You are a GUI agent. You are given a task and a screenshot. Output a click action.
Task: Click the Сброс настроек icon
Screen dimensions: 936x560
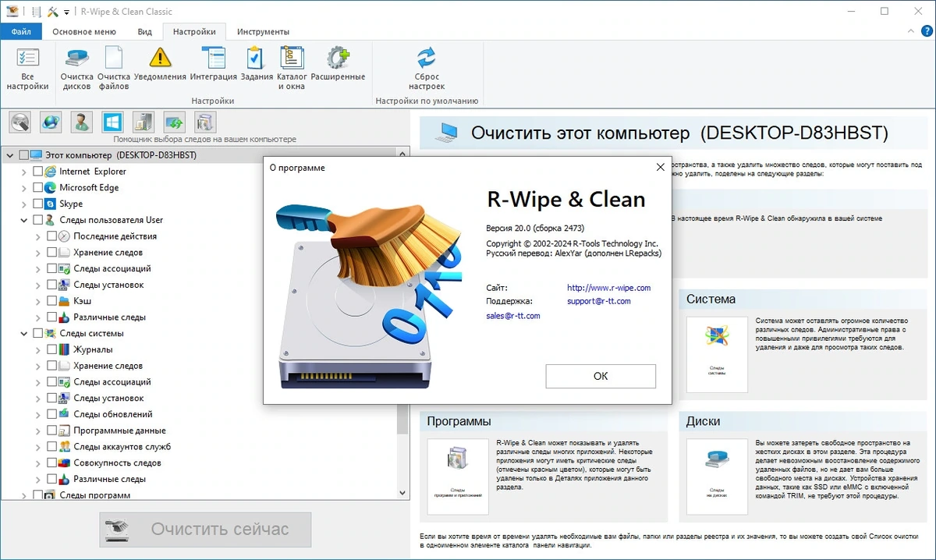[x=426, y=68]
